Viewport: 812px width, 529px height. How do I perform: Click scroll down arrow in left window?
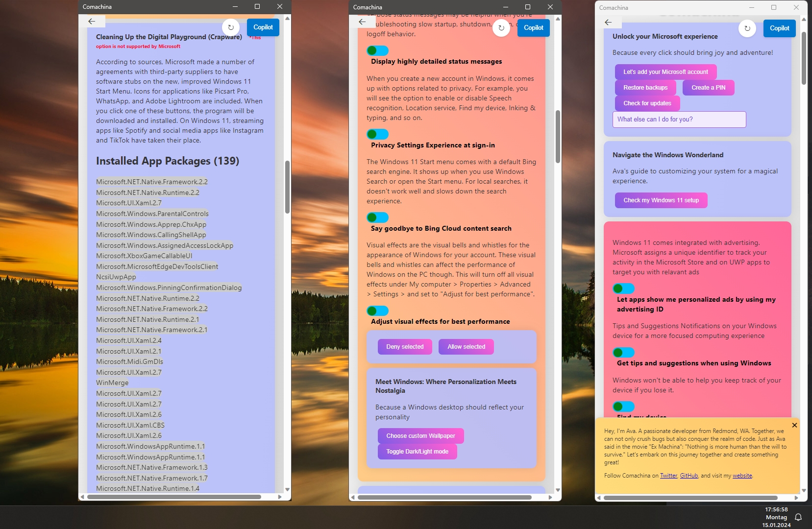287,489
